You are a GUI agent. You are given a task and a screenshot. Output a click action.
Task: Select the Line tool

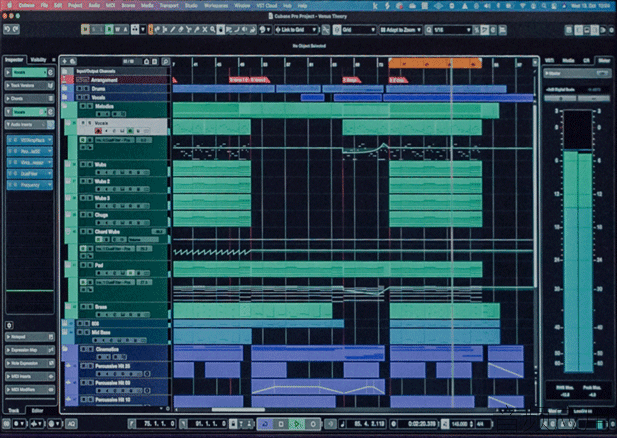(x=237, y=30)
